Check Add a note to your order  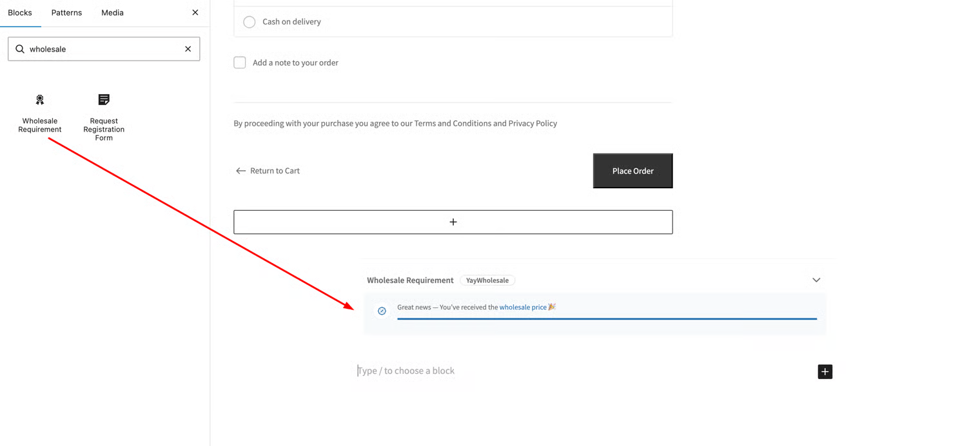coord(240,63)
